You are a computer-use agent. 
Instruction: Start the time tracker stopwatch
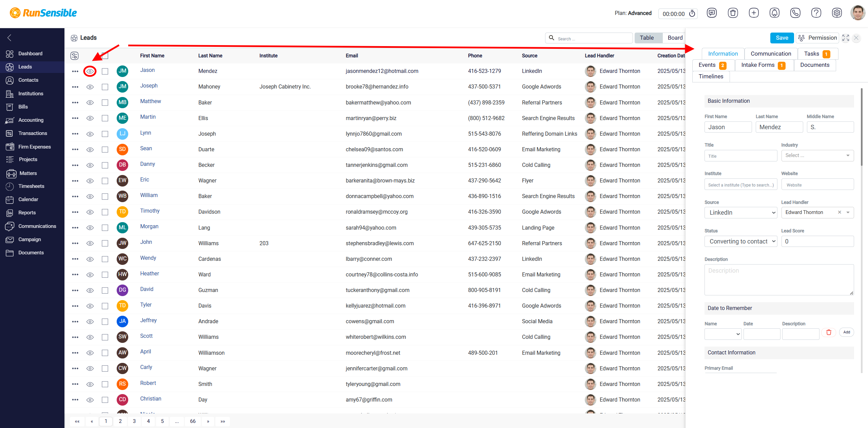click(692, 14)
